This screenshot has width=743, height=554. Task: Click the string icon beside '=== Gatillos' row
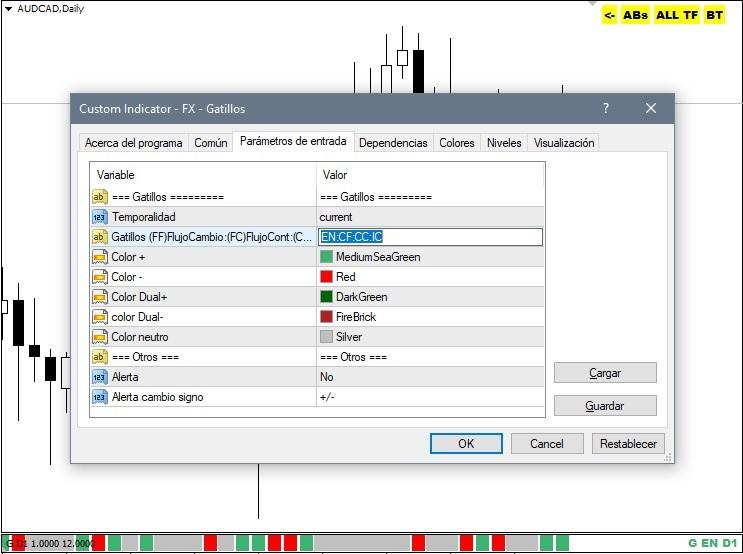(99, 197)
